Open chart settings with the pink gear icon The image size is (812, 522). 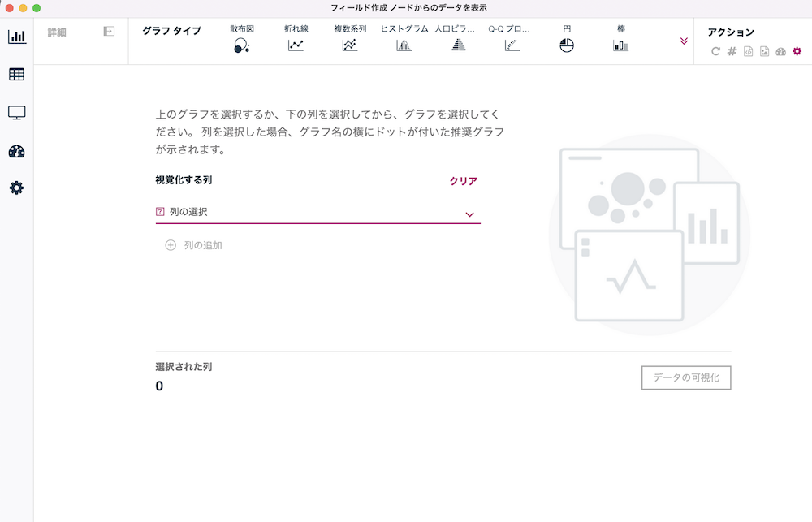[x=797, y=50]
